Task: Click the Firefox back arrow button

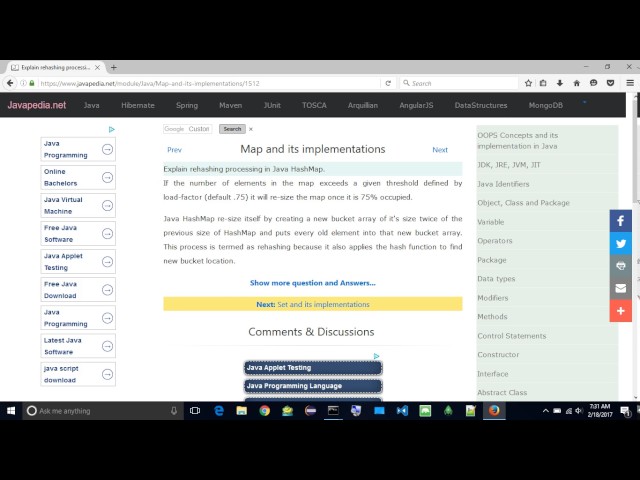Action: coord(10,83)
